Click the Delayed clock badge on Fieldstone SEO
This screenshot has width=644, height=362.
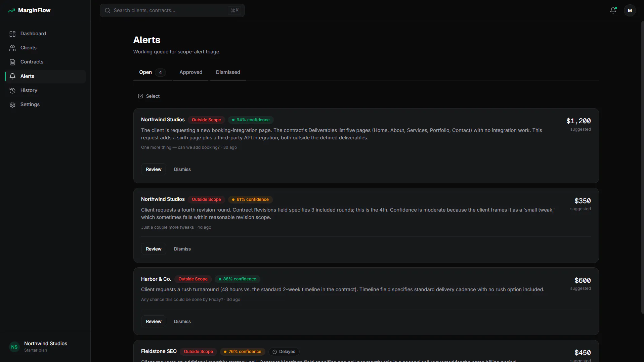click(284, 352)
